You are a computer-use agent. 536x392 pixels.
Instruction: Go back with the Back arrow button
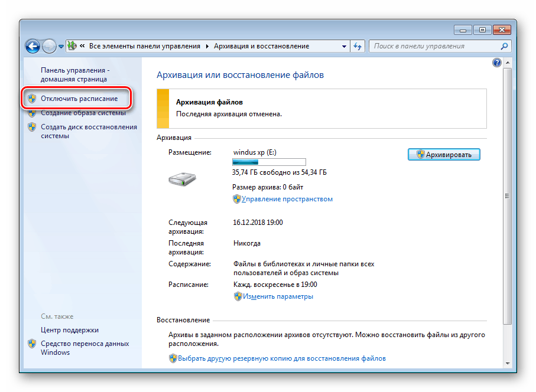point(33,46)
